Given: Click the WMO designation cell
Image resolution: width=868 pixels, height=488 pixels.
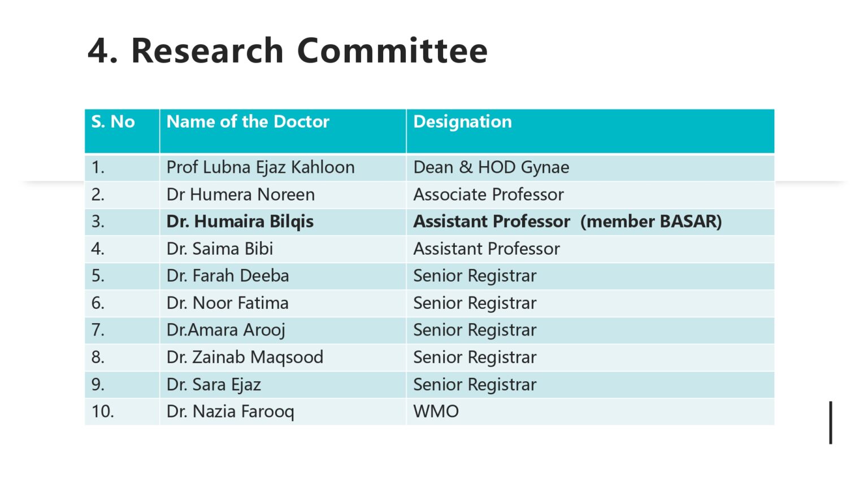Looking at the screenshot, I should 590,412.
